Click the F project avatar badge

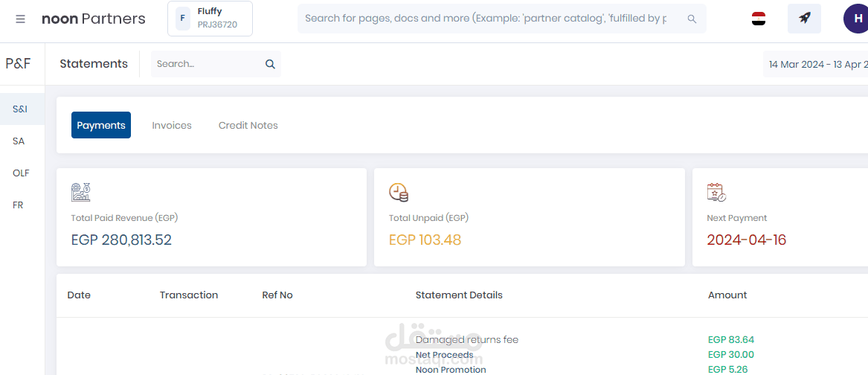183,19
